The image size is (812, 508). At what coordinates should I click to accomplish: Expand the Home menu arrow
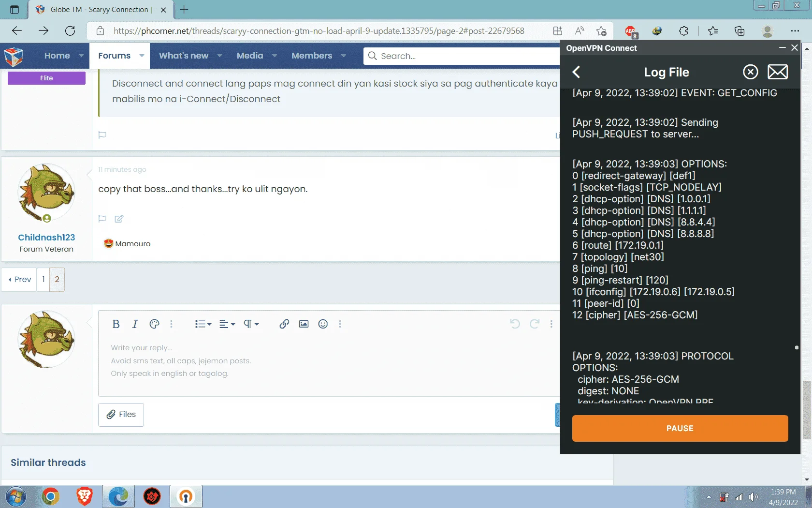(x=81, y=56)
